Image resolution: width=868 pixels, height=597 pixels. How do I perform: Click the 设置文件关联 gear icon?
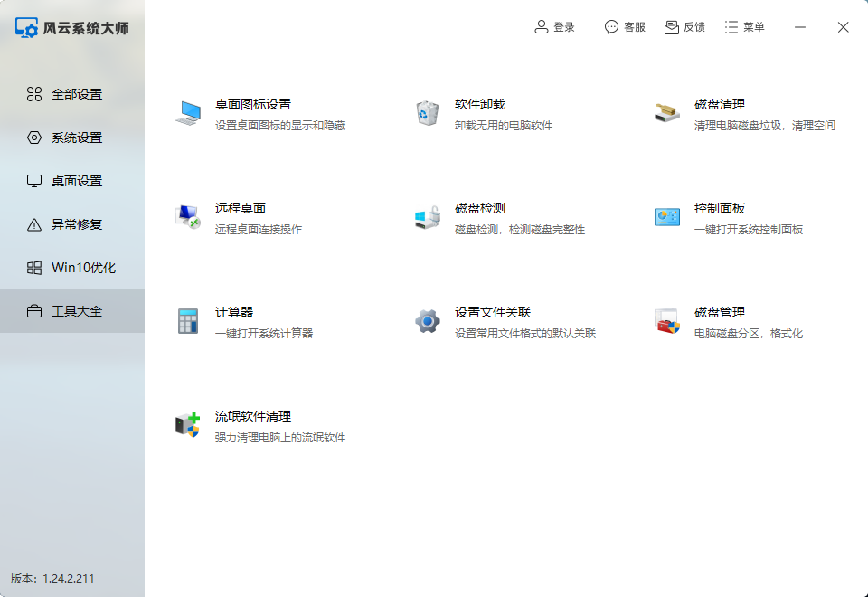428,321
